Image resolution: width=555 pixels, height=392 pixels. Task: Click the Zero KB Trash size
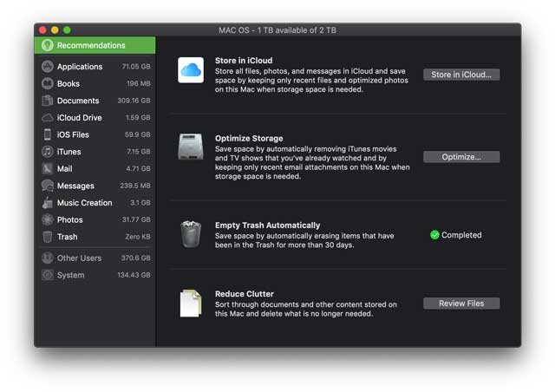pos(138,237)
